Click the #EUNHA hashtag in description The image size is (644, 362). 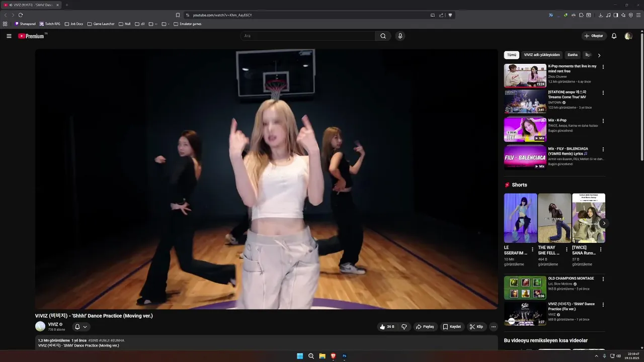pyautogui.click(x=117, y=340)
